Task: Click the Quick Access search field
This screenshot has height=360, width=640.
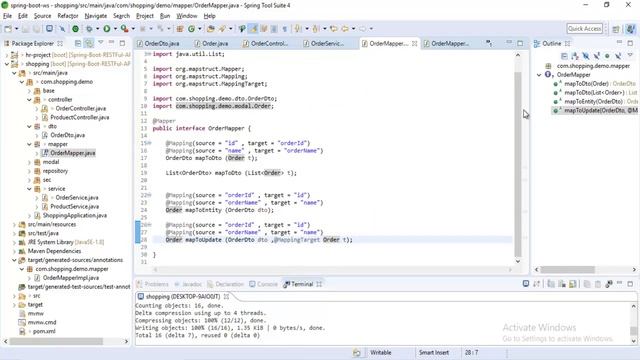Action: click(584, 29)
